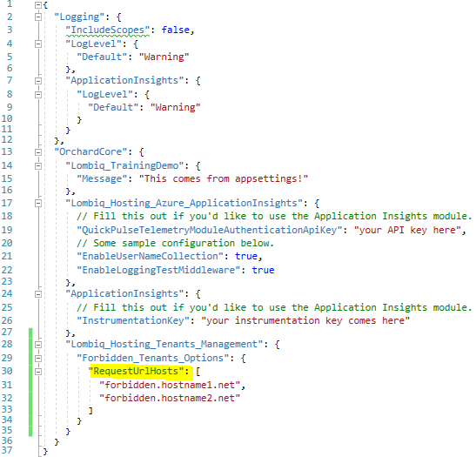Click line number 19 in gutter
The width and height of the screenshot is (476, 457).
7,230
